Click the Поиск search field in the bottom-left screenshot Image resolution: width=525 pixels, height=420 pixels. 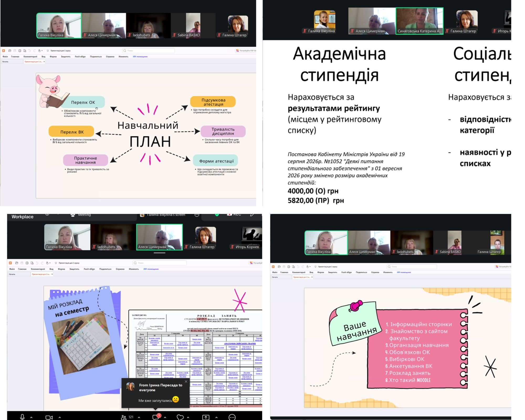160,263
